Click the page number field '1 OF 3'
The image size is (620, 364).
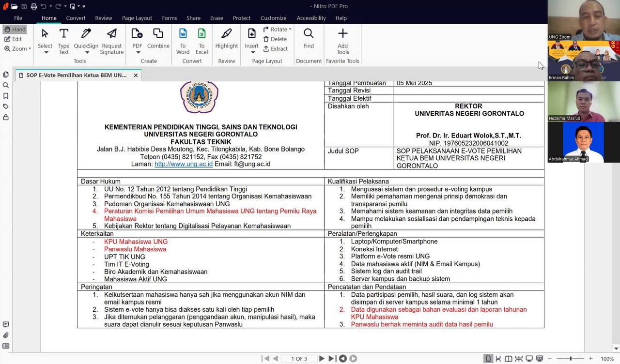coord(299,359)
